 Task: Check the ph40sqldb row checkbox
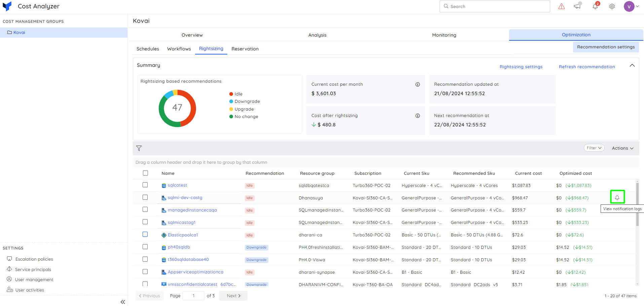[x=145, y=246]
